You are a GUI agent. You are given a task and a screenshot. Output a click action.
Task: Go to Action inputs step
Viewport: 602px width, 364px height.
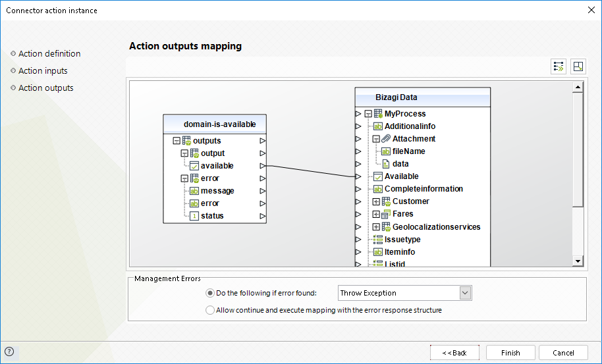[x=43, y=71]
